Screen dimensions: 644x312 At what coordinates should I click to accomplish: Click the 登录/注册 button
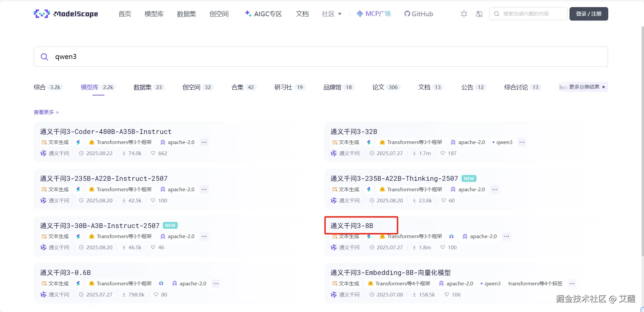589,14
